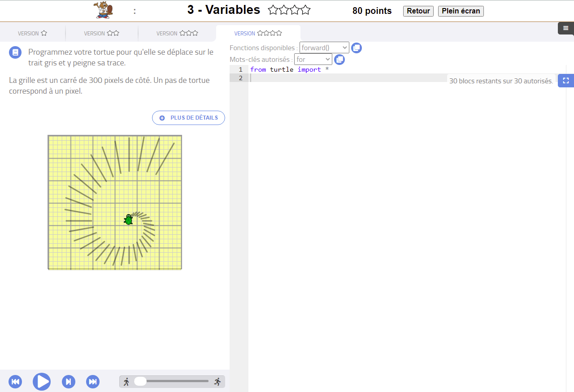
Task: Click the beaver mascot logo
Action: coord(104,10)
